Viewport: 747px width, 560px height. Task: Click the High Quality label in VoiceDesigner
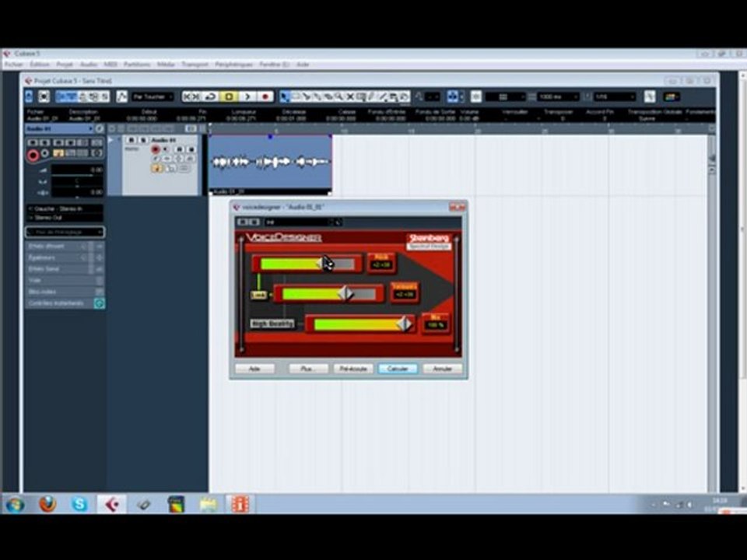click(x=272, y=324)
